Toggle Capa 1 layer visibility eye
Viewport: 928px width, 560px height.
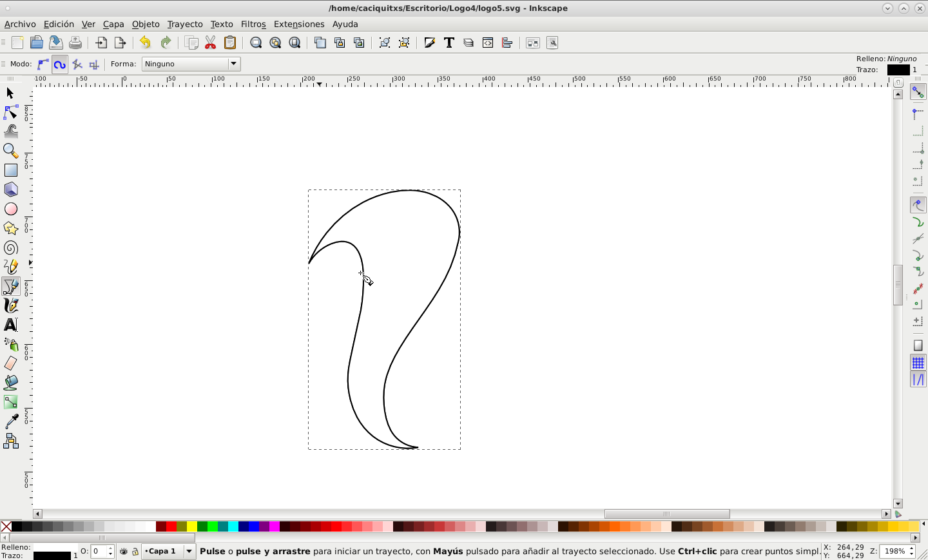tap(124, 552)
